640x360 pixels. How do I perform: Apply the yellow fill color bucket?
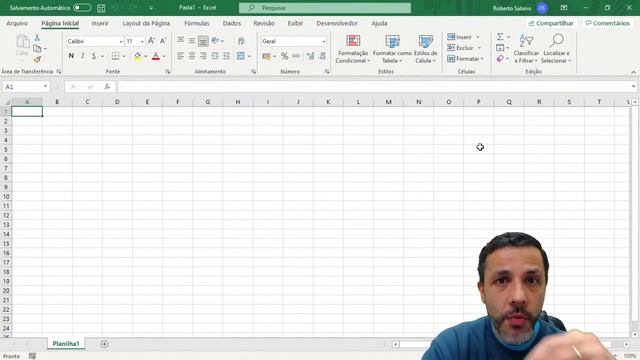[138, 56]
